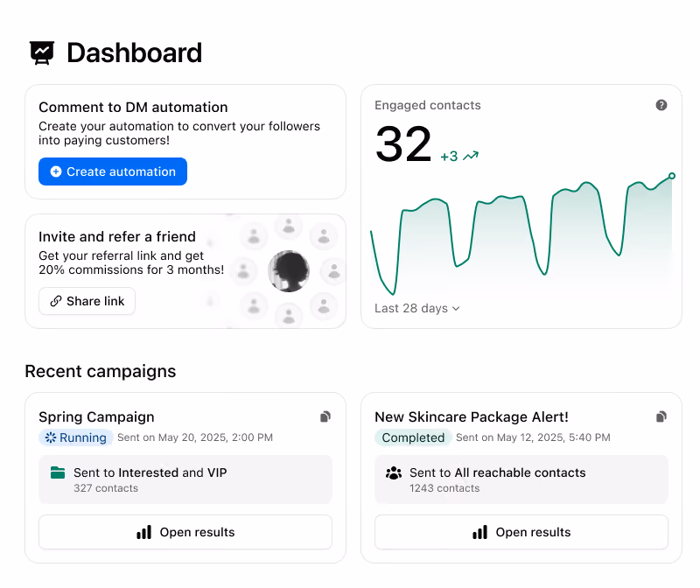The image size is (700, 588).
Task: Open results for New Skincare Package Alert
Action: (x=521, y=532)
